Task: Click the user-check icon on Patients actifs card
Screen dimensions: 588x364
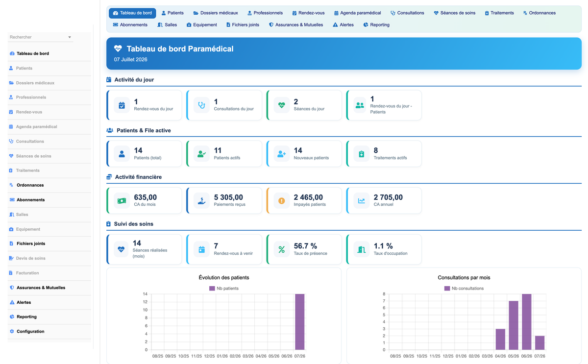Action: [x=201, y=154]
